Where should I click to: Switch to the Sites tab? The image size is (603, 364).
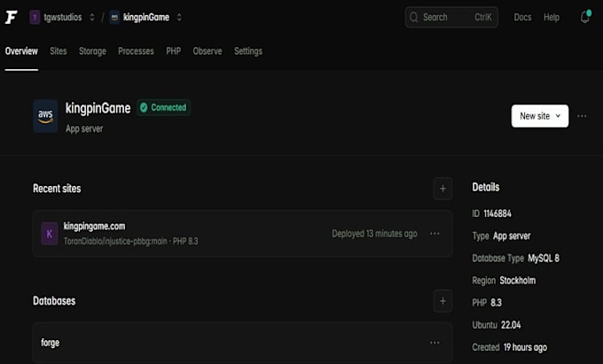(x=58, y=51)
